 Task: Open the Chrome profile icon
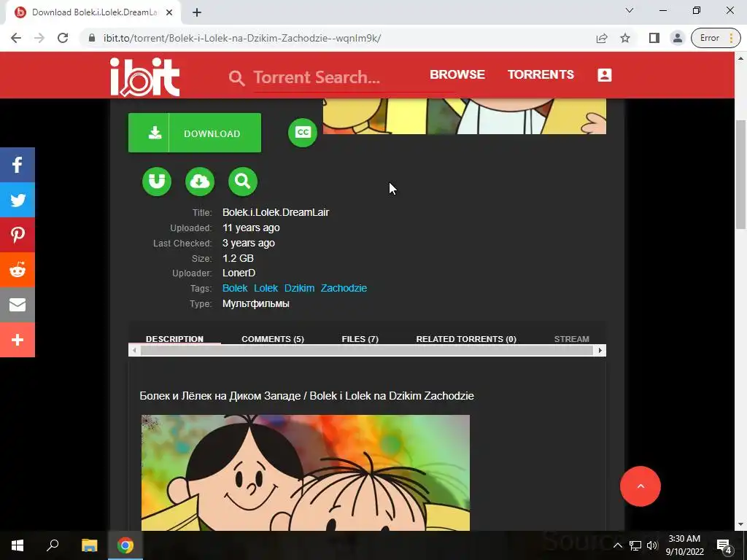pyautogui.click(x=677, y=38)
